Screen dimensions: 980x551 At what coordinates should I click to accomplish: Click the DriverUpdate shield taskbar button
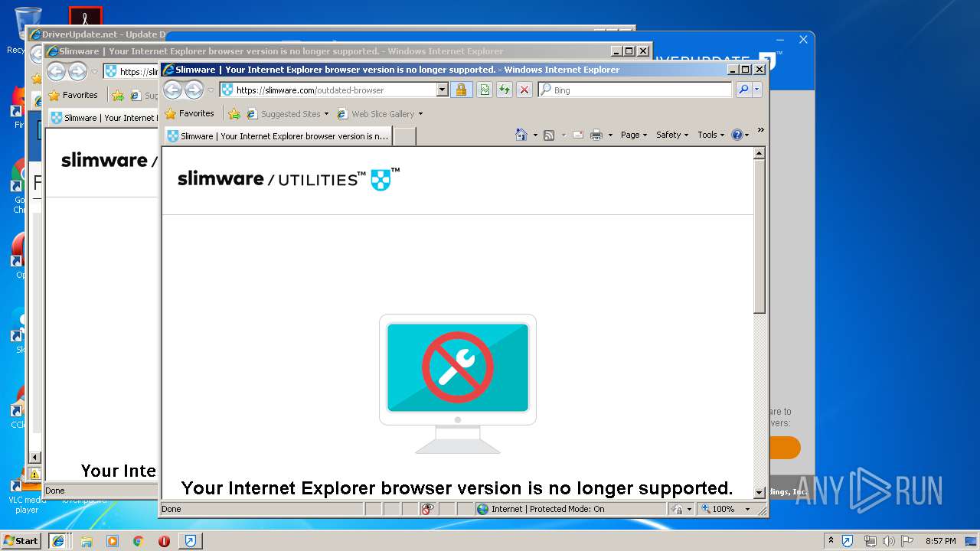(190, 541)
